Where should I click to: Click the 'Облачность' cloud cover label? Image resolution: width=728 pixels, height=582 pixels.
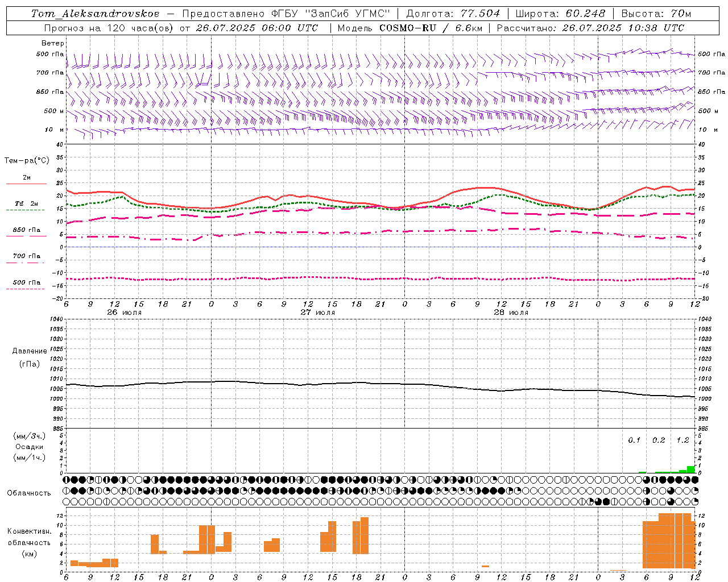(29, 493)
